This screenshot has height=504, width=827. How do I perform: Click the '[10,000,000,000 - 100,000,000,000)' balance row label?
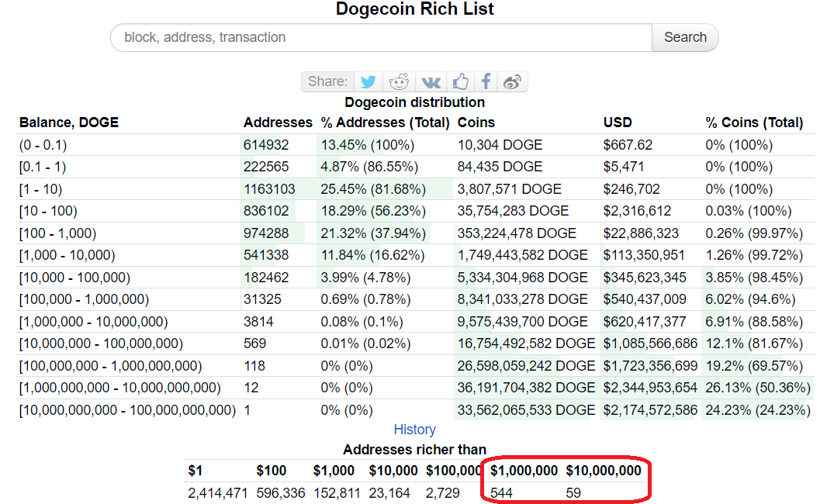[128, 410]
